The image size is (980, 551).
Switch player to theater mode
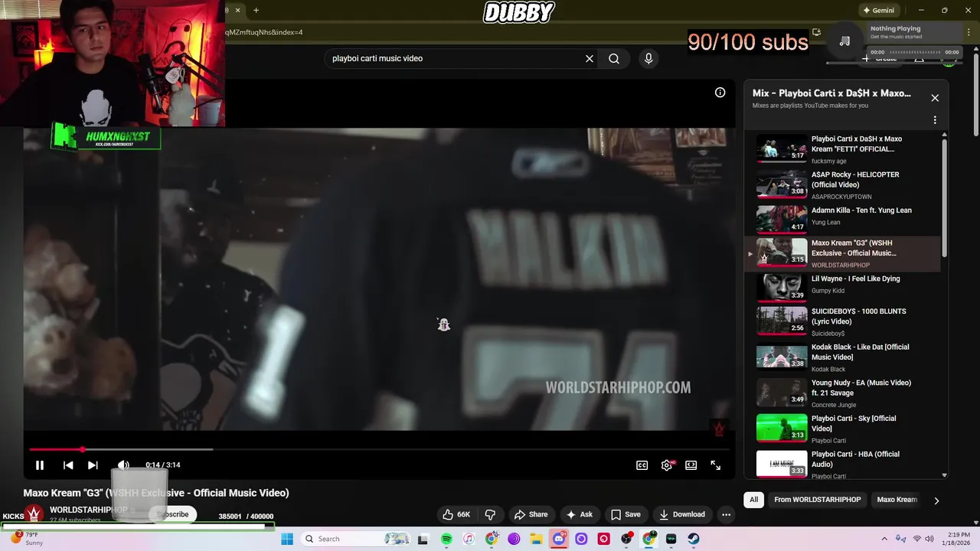tap(691, 465)
